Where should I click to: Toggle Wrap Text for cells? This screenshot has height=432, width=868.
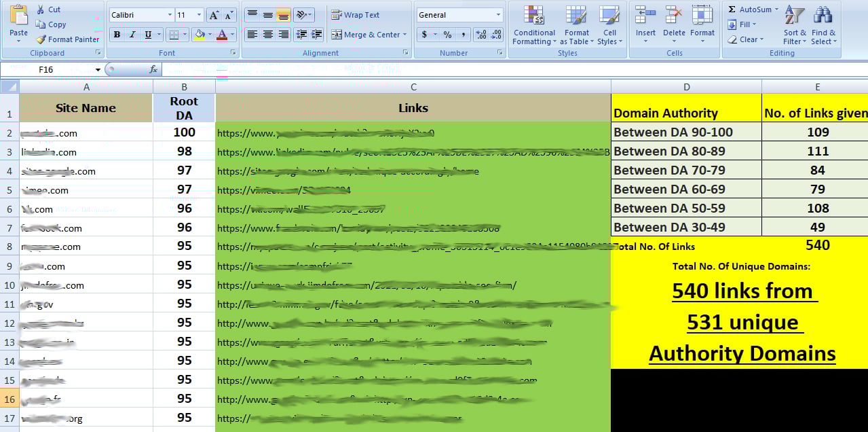[x=356, y=15]
